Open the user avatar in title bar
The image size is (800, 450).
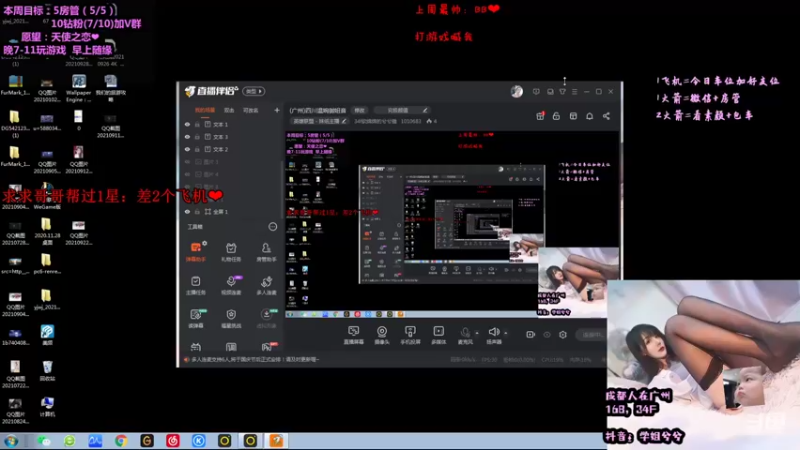(x=517, y=91)
